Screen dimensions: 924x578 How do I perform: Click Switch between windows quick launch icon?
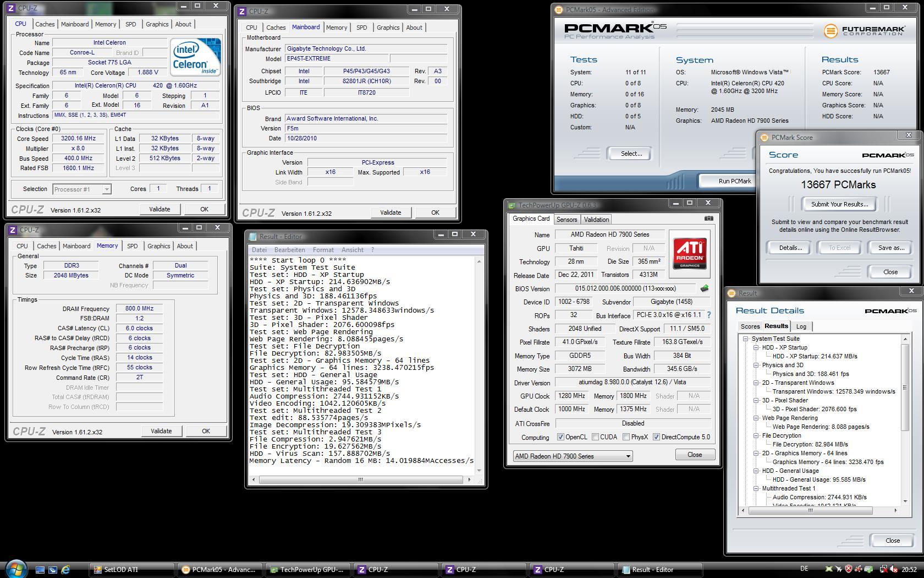[53, 570]
